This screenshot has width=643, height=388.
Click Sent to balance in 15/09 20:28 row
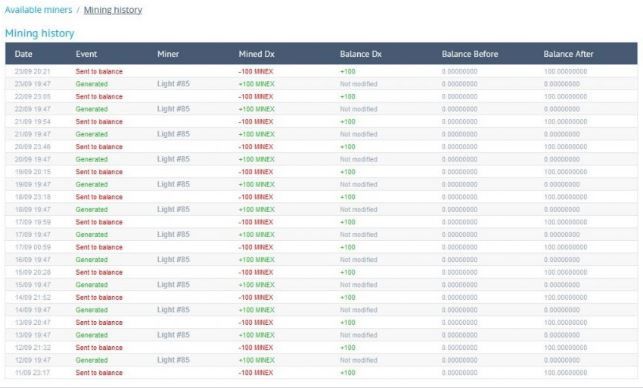pyautogui.click(x=99, y=272)
